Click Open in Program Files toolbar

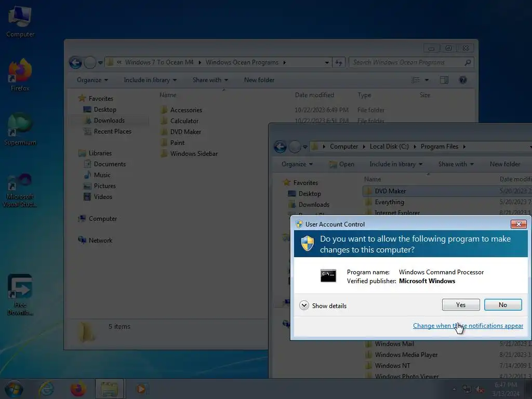[342, 164]
